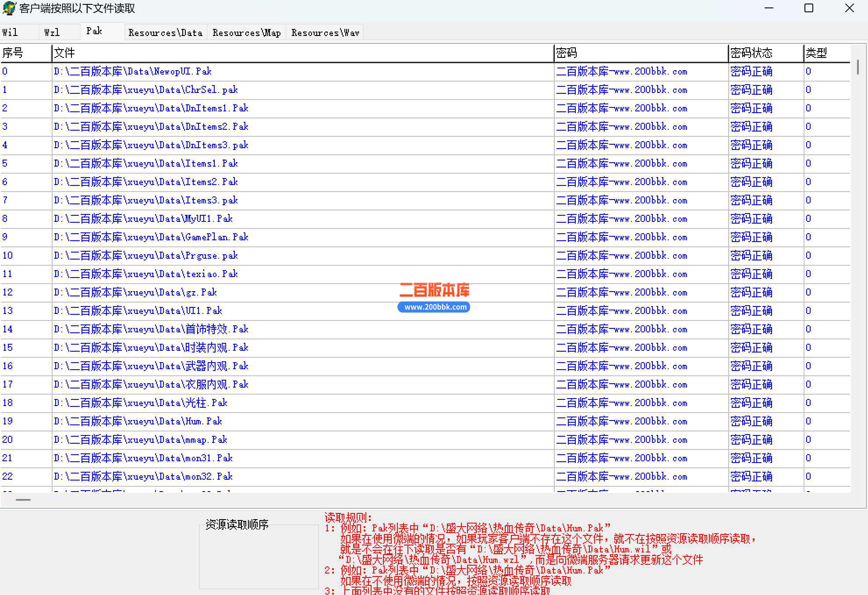The height and width of the screenshot is (595, 868).
Task: Click the vertical scrollbar thumb of file list
Action: [x=857, y=67]
